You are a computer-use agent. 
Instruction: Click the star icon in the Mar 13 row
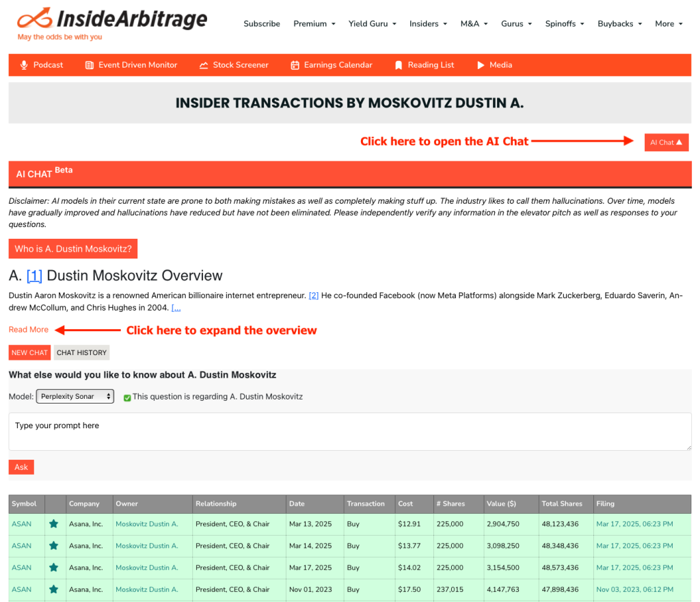pos(53,524)
